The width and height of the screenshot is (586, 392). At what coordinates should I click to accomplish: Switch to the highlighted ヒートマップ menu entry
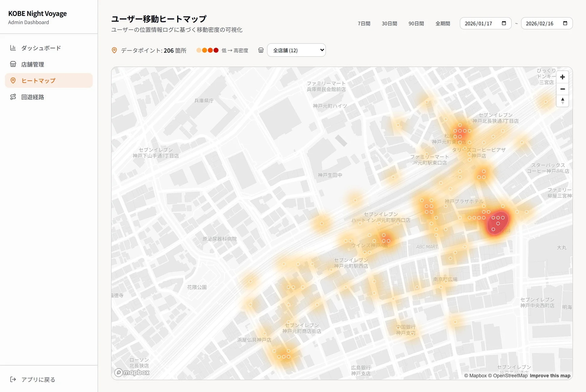[38, 81]
